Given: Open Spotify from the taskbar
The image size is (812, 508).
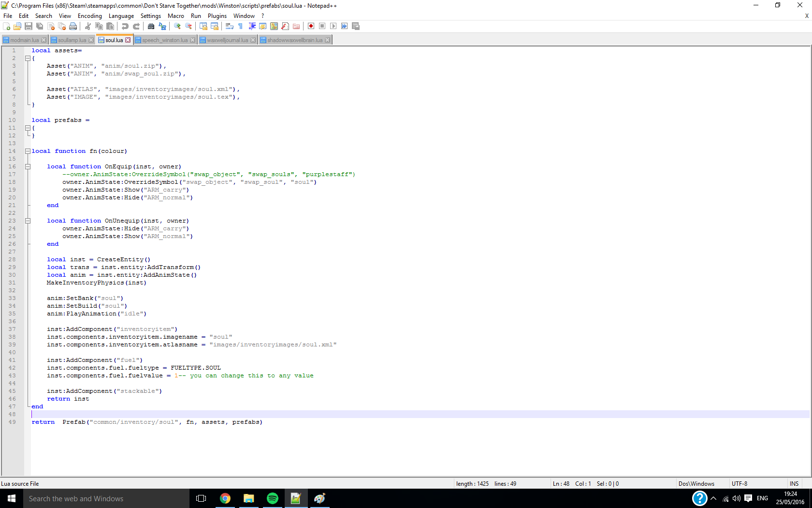Looking at the screenshot, I should point(272,498).
